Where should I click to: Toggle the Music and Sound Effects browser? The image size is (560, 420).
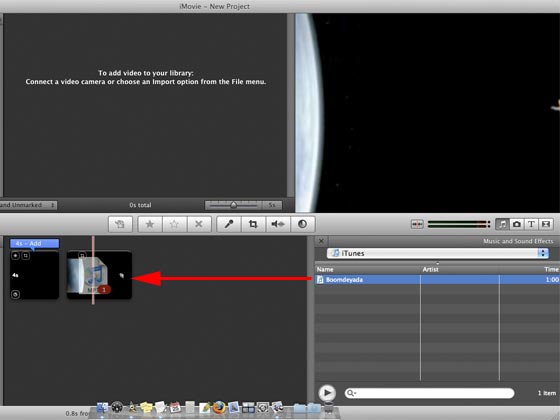click(x=502, y=224)
